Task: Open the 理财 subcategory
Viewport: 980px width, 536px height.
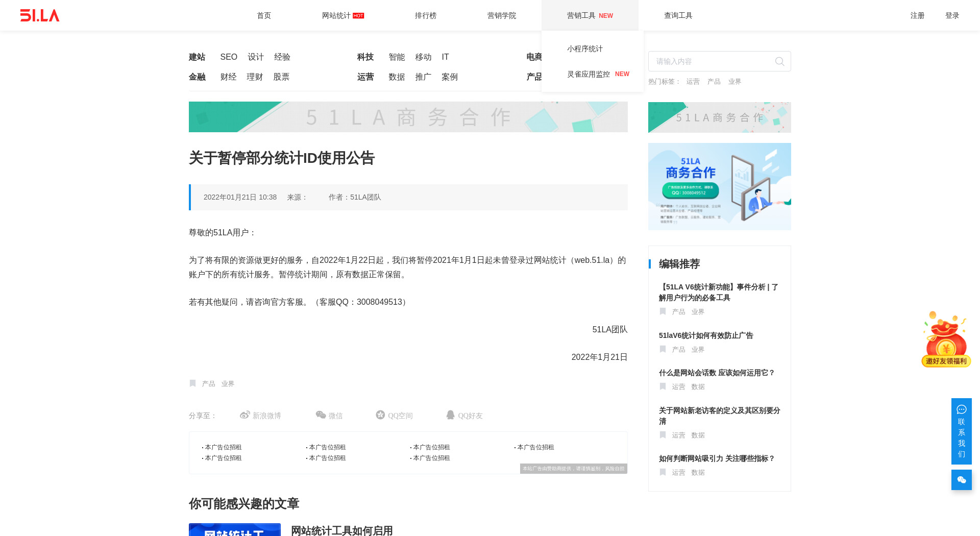Action: [255, 77]
